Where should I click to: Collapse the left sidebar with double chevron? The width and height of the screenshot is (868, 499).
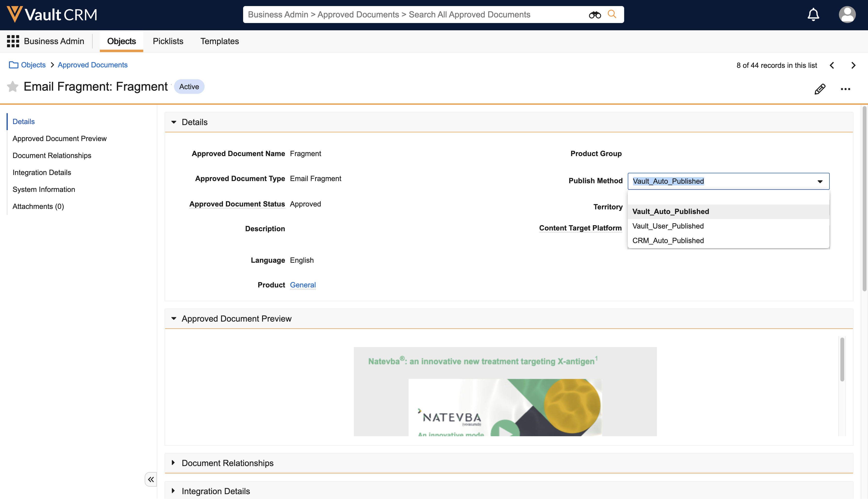pos(151,479)
